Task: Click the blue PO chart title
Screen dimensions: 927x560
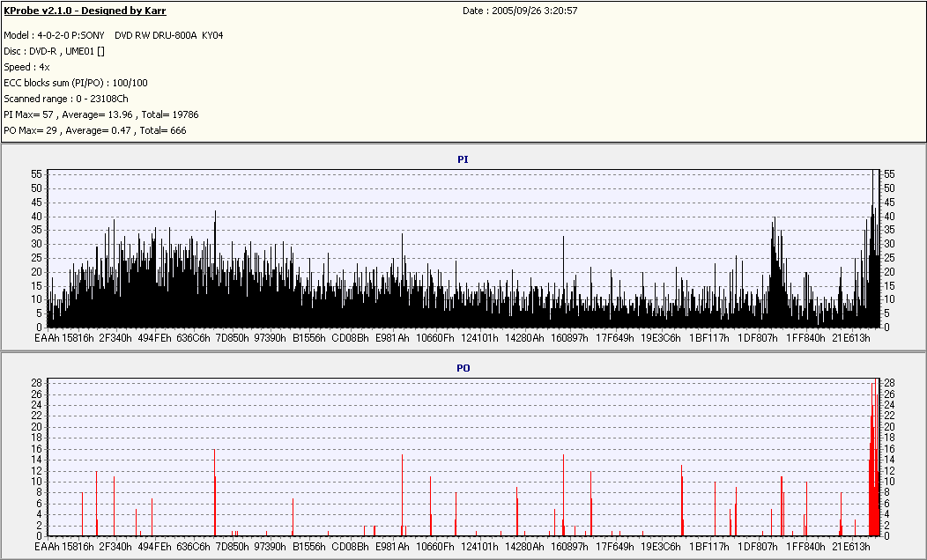Action: point(463,369)
